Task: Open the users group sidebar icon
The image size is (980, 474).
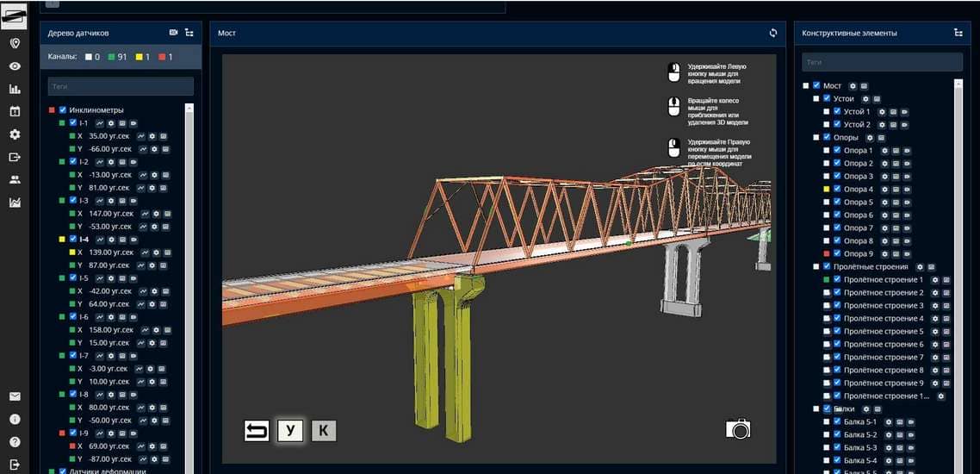Action: click(15, 180)
